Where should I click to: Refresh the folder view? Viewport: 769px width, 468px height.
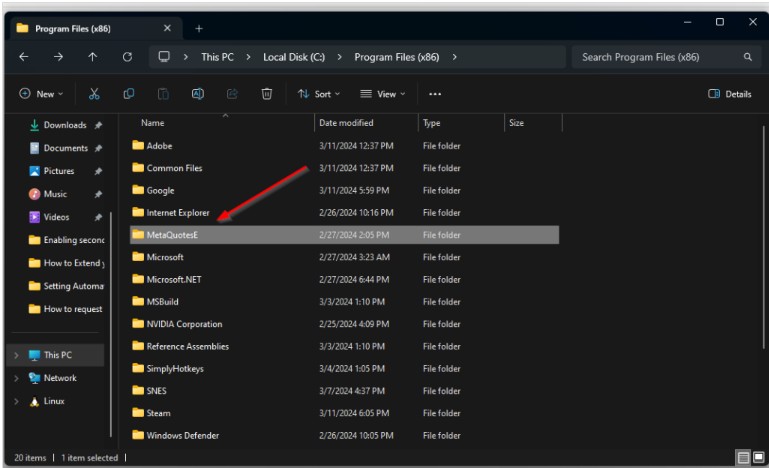pos(128,57)
